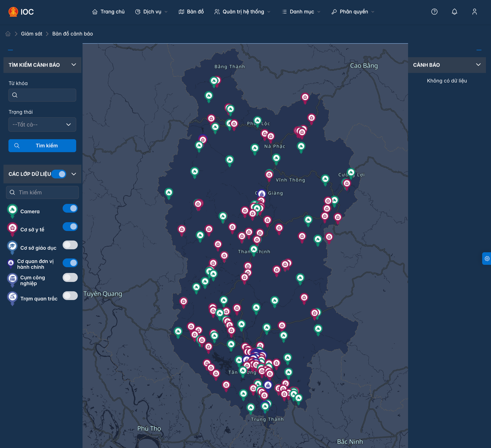
Task: Expand the Phân quyền menu
Action: tap(353, 12)
